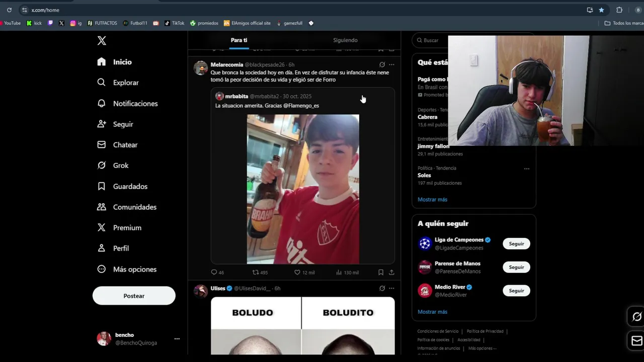Like Melarecomia's post (12 mil likes)
644x362 pixels.
[304, 273]
